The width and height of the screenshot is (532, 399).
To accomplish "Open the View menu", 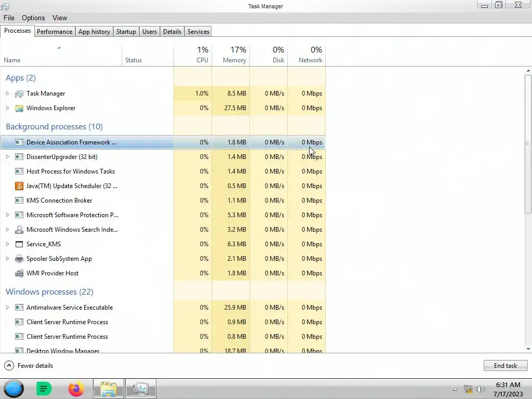I will 60,18.
